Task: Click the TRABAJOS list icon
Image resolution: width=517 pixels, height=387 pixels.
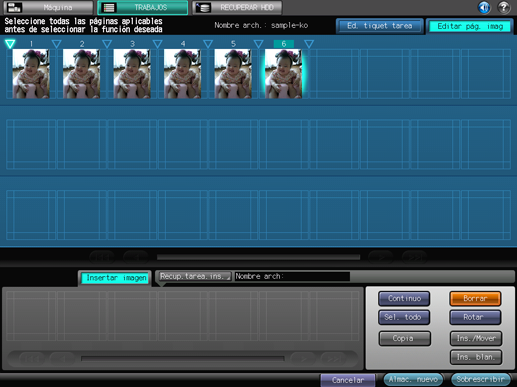Action: [x=109, y=7]
